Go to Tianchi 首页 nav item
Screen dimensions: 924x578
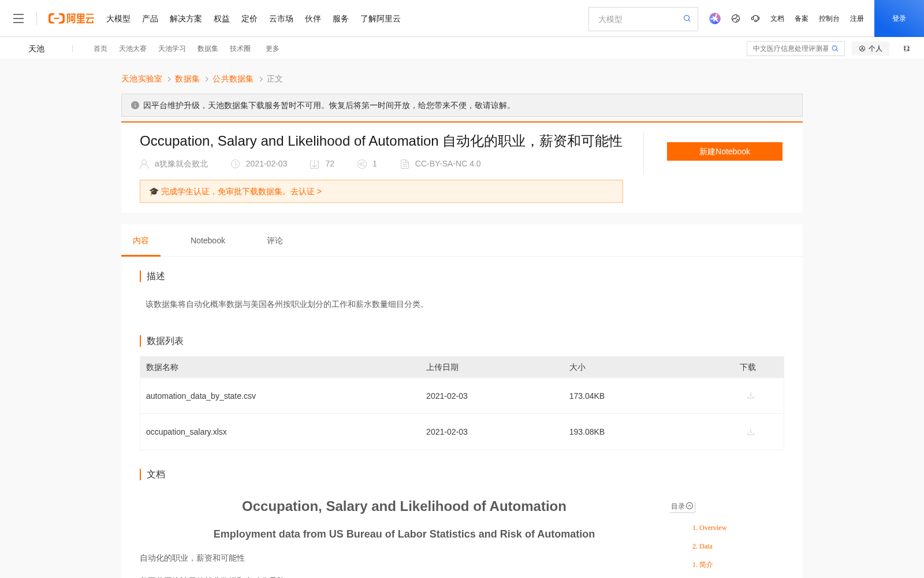coord(100,49)
